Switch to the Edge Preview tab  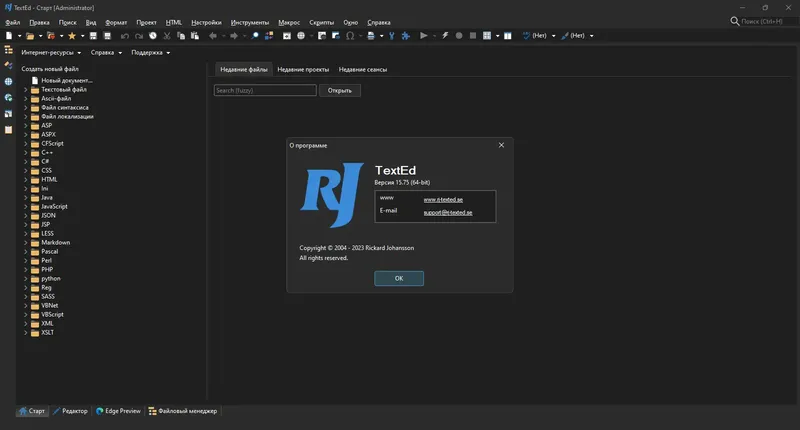(x=118, y=411)
